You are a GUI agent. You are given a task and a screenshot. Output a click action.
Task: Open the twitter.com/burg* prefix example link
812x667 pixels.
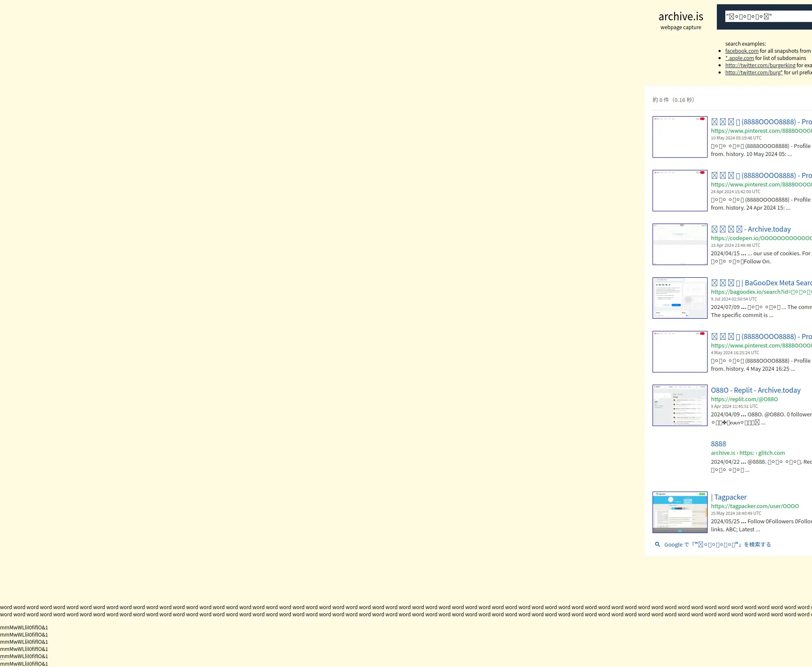tap(754, 73)
